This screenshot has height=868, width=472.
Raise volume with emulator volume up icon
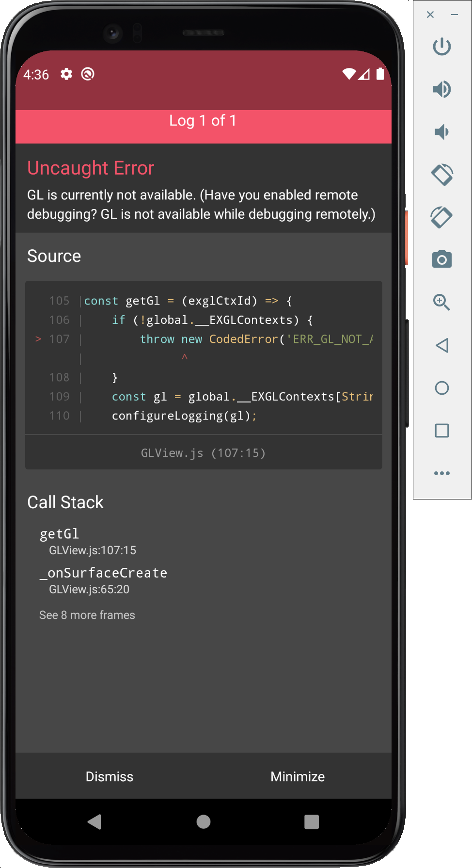(442, 89)
